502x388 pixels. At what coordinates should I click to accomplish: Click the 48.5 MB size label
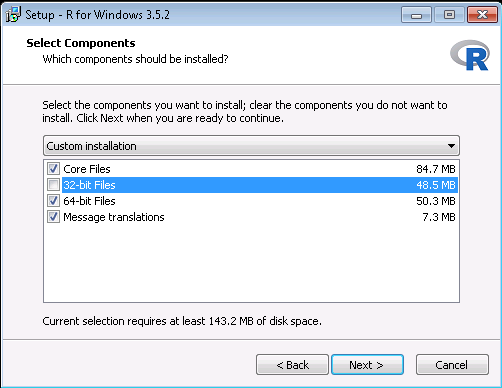pos(436,185)
